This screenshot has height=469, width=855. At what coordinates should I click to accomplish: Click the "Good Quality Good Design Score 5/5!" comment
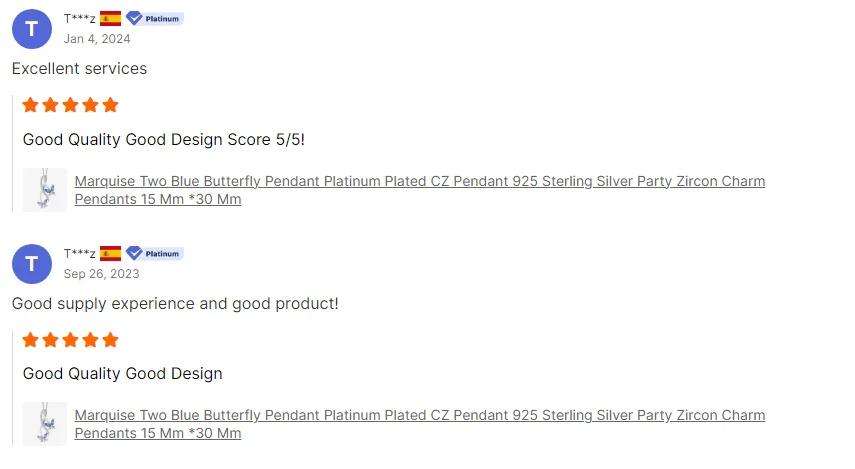click(x=163, y=140)
